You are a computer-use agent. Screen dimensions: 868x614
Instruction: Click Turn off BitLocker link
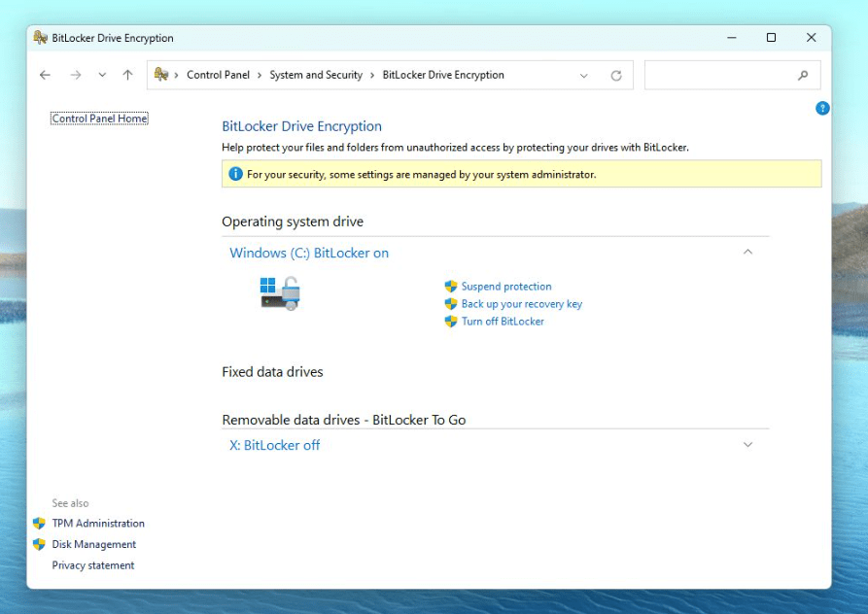click(x=503, y=322)
